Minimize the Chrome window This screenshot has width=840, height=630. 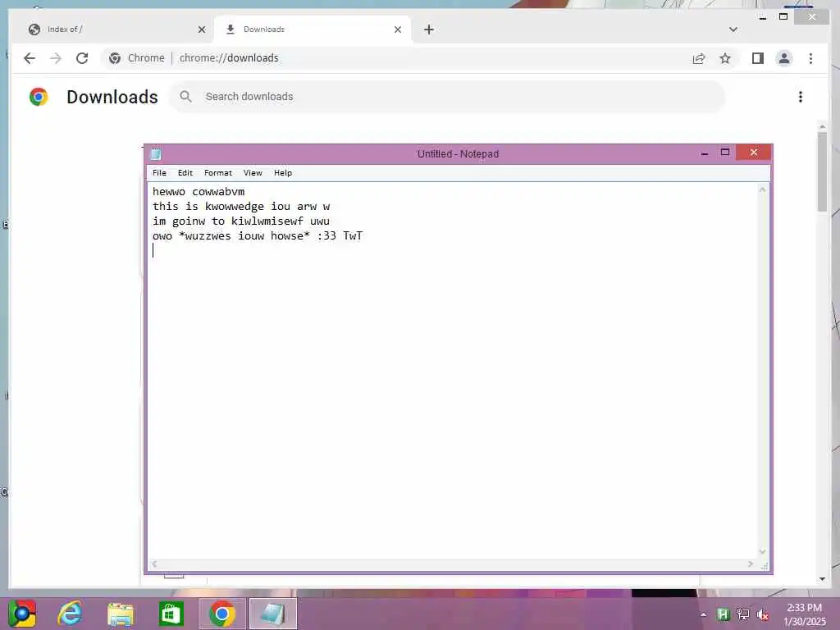click(x=763, y=18)
